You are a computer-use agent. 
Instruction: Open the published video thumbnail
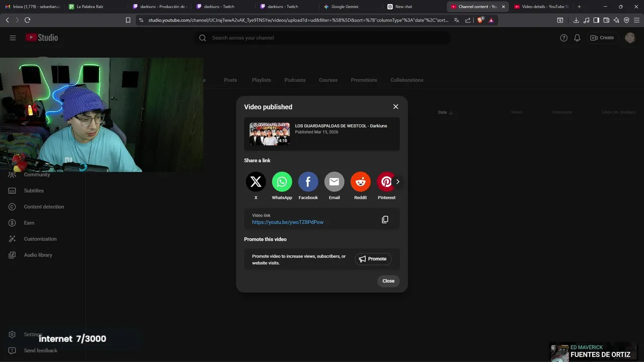[270, 134]
